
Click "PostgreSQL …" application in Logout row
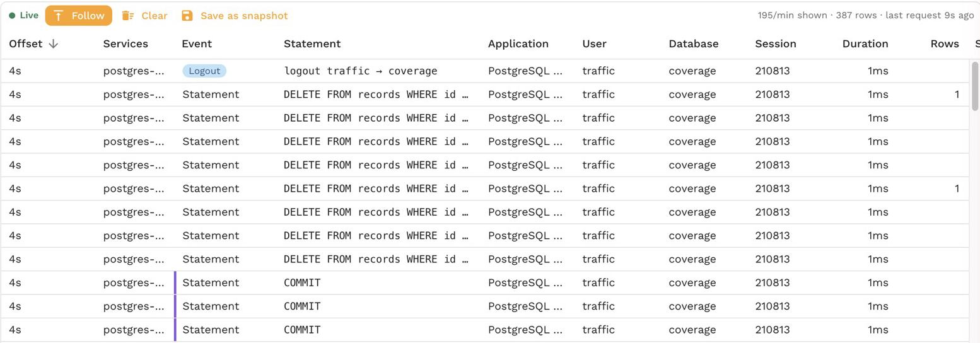(x=526, y=71)
